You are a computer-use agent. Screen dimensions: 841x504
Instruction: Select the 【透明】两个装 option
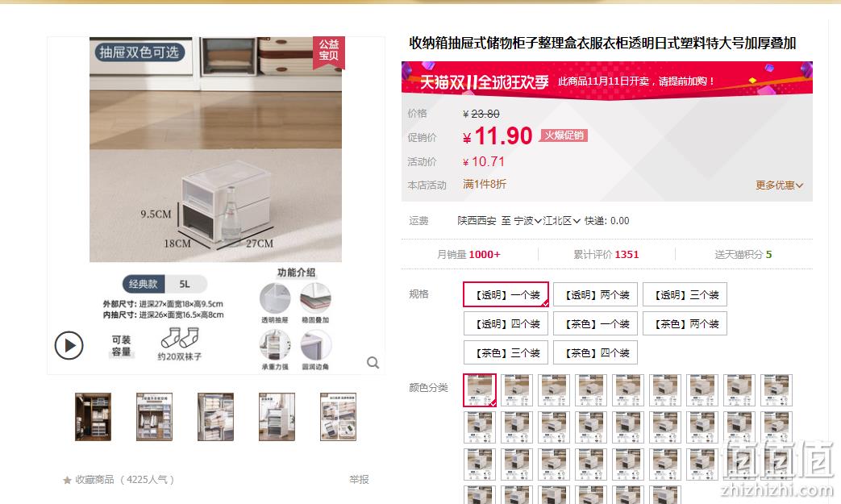(x=595, y=294)
